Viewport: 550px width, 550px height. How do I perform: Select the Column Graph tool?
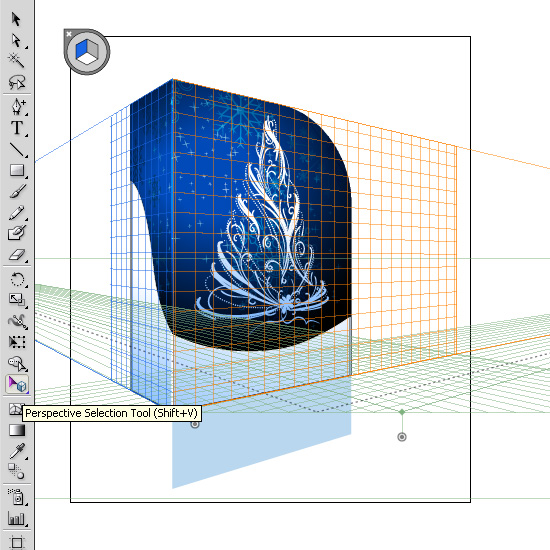(16, 519)
